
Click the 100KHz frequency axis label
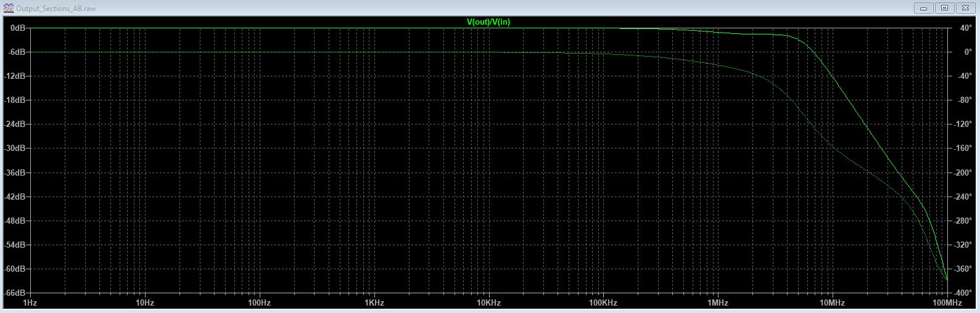point(603,303)
